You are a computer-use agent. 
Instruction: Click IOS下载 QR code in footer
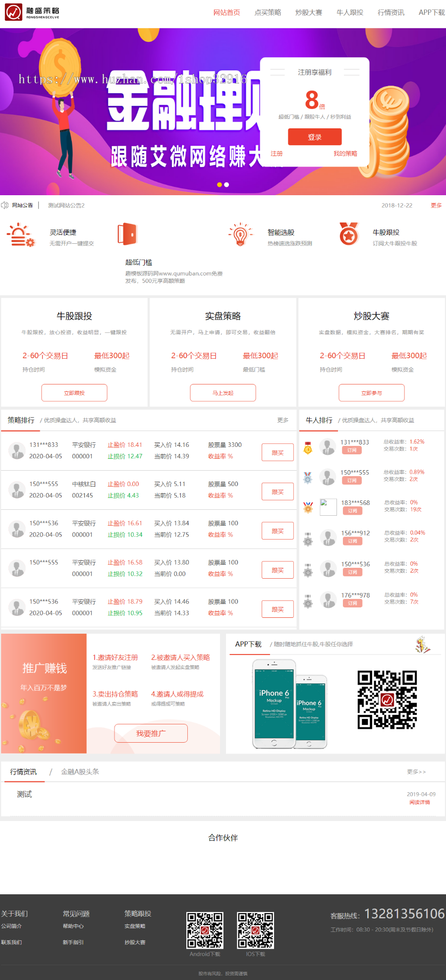click(x=255, y=930)
